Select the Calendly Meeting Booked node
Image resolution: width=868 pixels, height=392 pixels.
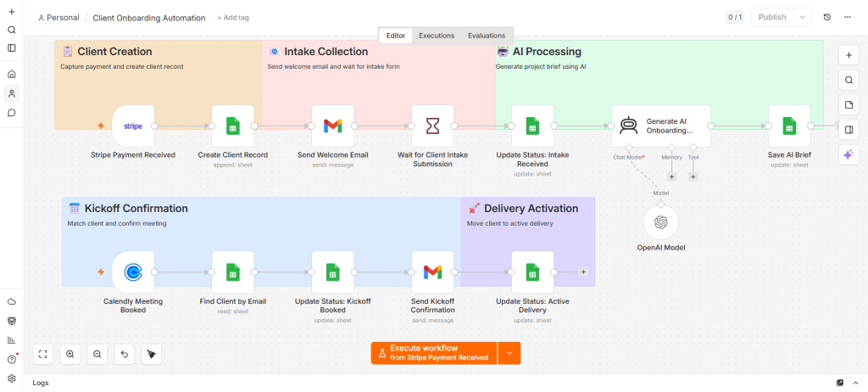coord(133,272)
